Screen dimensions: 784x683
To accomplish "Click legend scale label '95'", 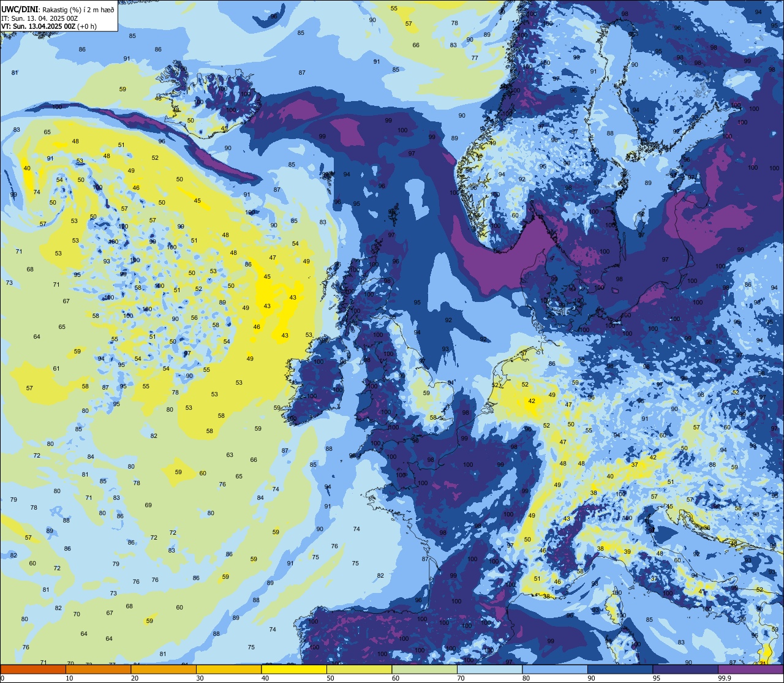I will 657,678.
